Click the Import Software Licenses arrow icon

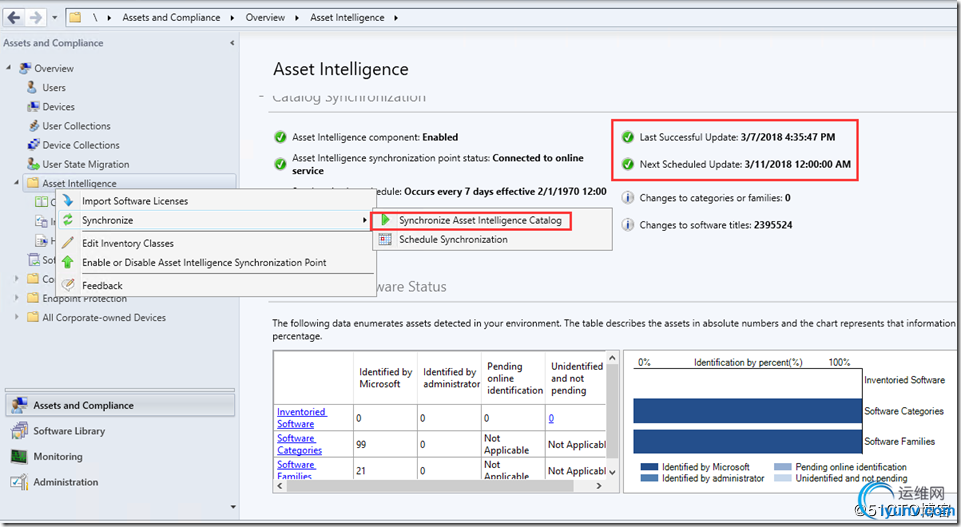click(x=68, y=200)
